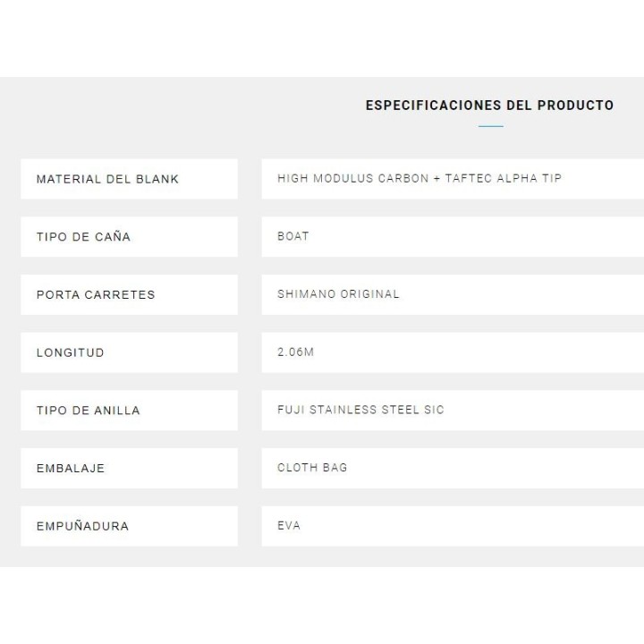644x644 pixels.
Task: Click the word SHIMANO
Action: pyautogui.click(x=306, y=294)
